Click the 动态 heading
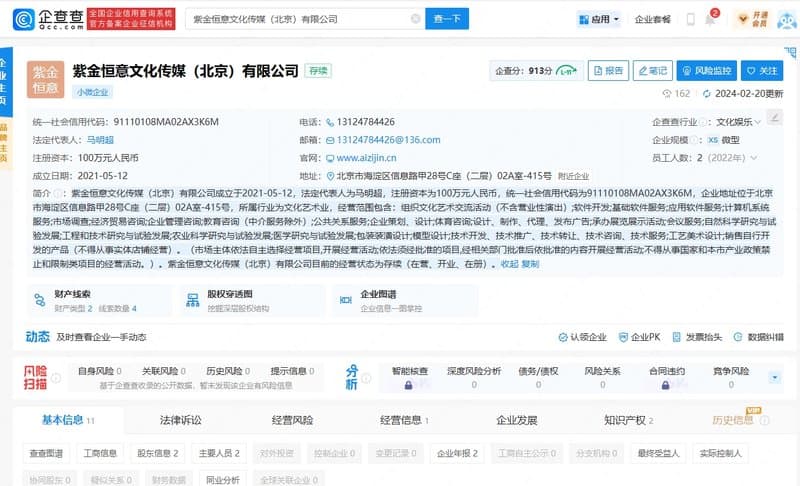Viewport: 800px width, 486px height. pos(38,337)
